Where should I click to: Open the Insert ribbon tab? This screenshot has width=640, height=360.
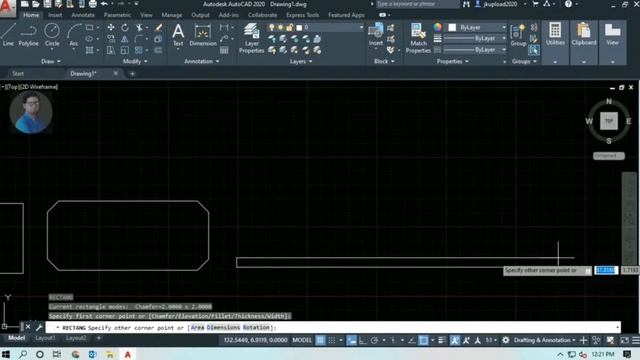[55, 15]
